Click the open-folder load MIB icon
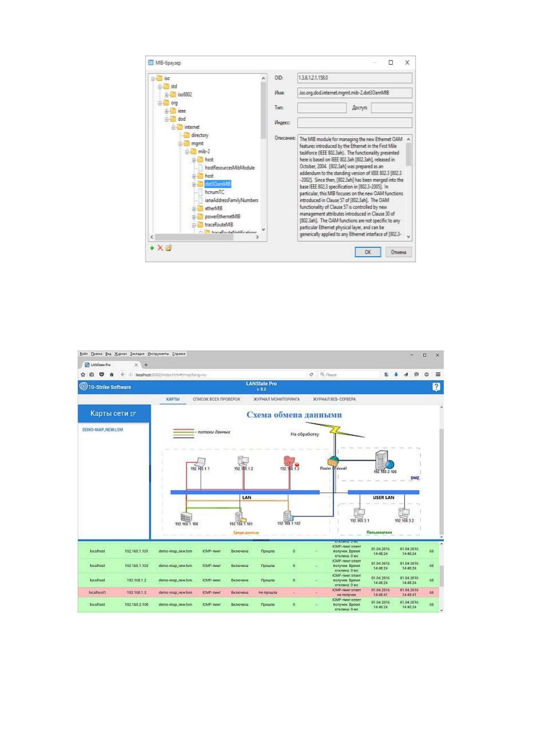The height and width of the screenshot is (756, 535). 168,248
